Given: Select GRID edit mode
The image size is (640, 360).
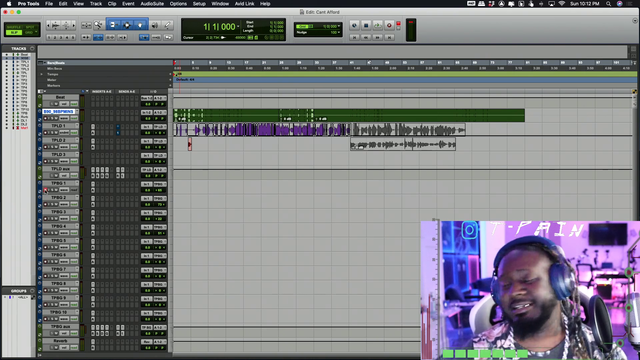Looking at the screenshot, I should pos(30,32).
